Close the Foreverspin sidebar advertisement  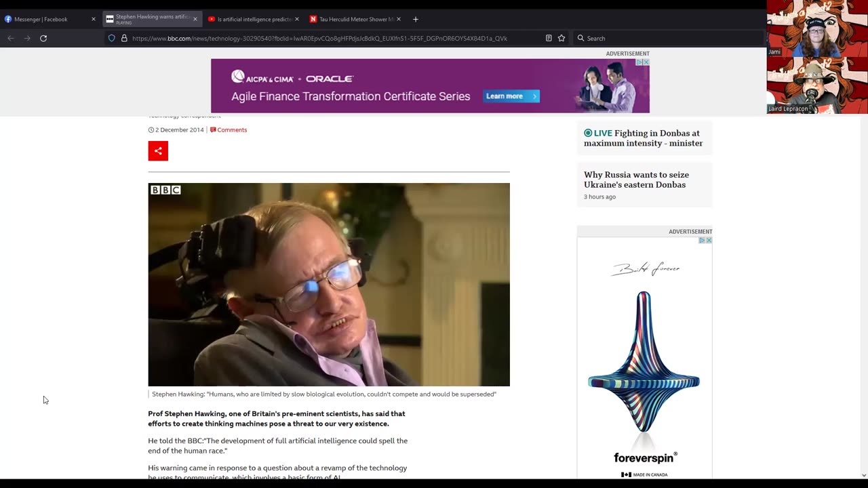pyautogui.click(x=709, y=240)
